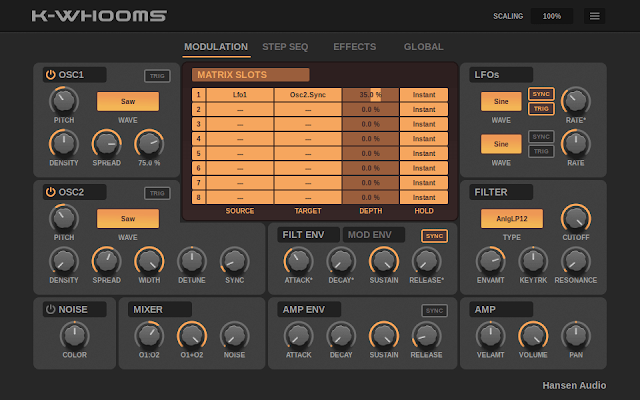
Task: Toggle the NOISE power icon
Action: [x=50, y=309]
